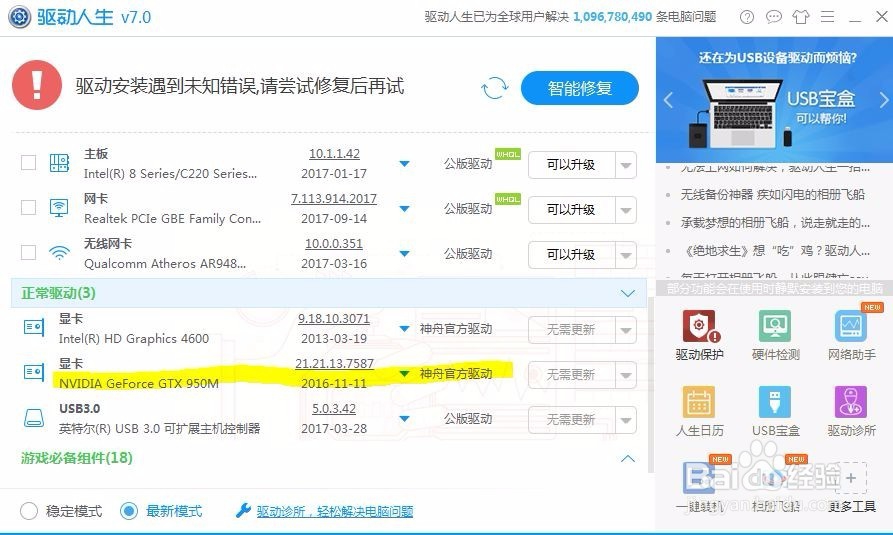This screenshot has width=893, height=535.
Task: Open news item 无线备份神器 疾如闪电的相册飞船
Action: point(772,195)
